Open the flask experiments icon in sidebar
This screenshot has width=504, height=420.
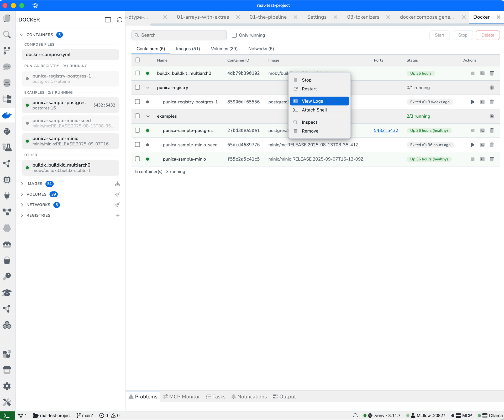point(7,147)
